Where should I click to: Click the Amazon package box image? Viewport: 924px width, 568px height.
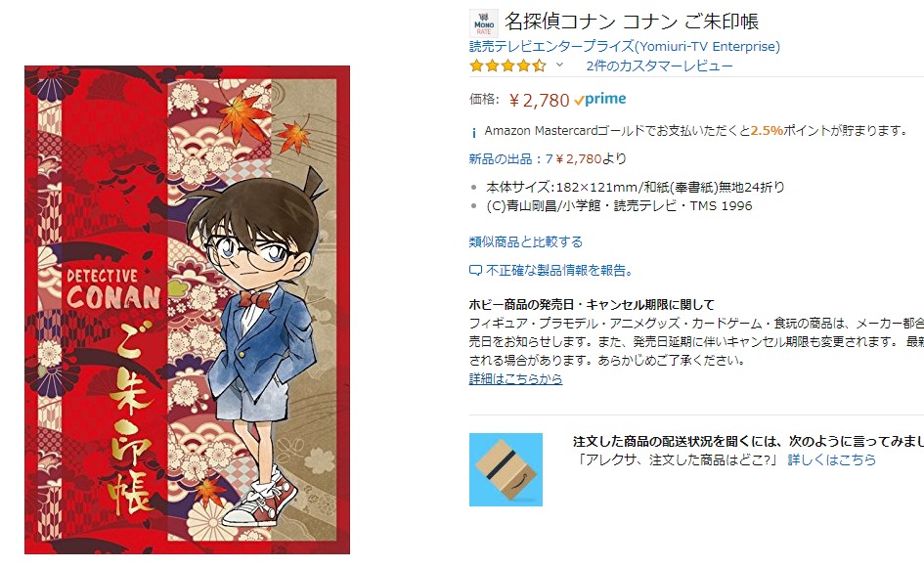506,469
